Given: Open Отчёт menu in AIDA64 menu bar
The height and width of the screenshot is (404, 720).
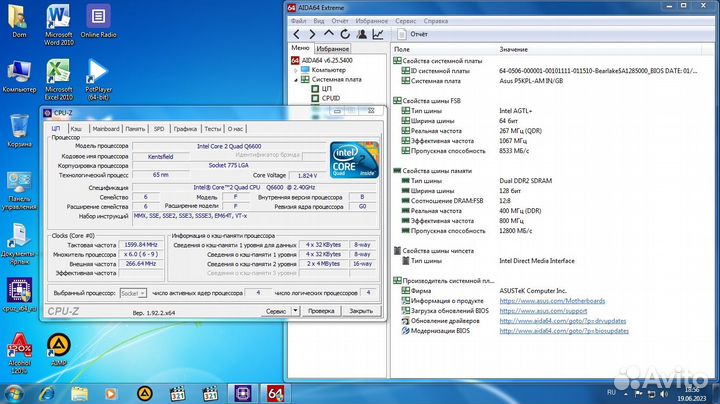Looking at the screenshot, I should (x=340, y=21).
